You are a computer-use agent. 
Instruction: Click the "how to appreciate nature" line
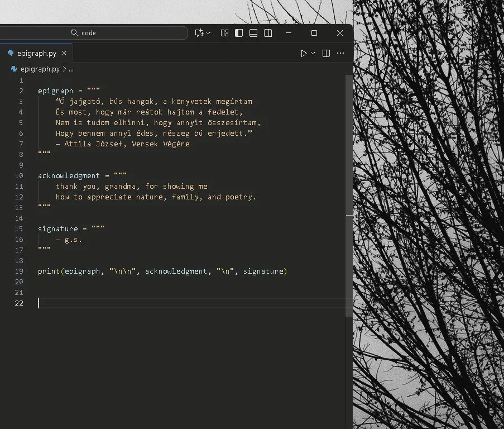[156, 197]
